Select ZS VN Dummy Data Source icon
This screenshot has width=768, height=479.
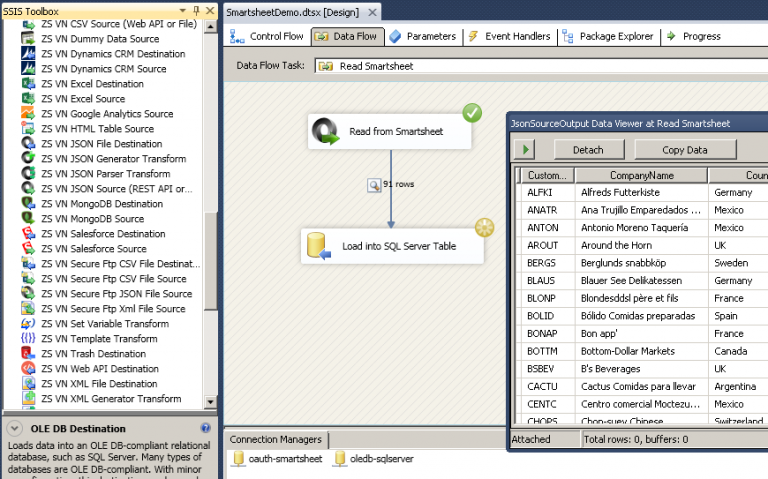coord(28,38)
